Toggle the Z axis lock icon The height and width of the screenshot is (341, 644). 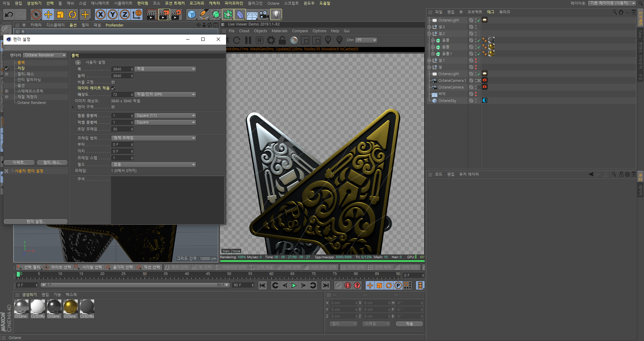click(x=125, y=14)
